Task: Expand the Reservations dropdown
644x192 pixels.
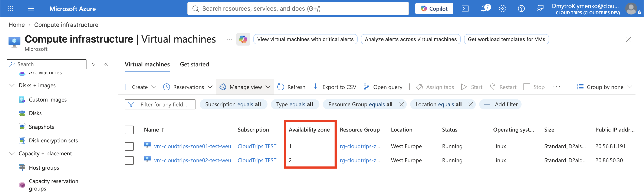Action: pyautogui.click(x=188, y=87)
